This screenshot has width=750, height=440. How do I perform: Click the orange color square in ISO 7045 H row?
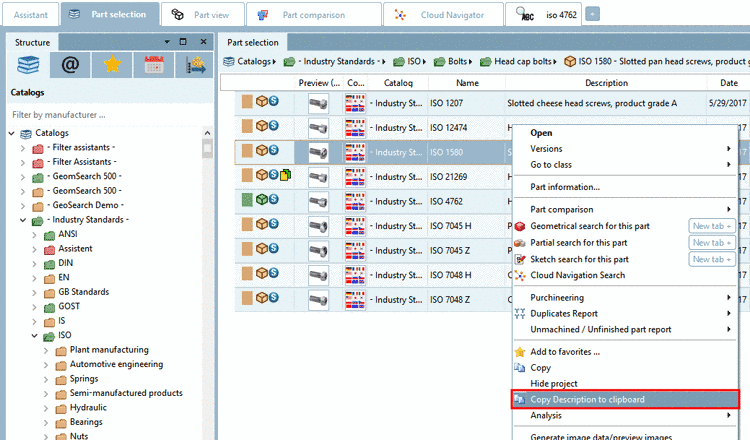coord(247,224)
